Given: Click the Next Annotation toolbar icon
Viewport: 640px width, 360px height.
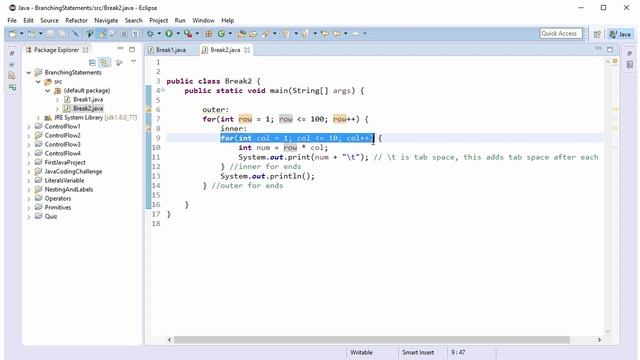Looking at the screenshot, I should pyautogui.click(x=285, y=34).
